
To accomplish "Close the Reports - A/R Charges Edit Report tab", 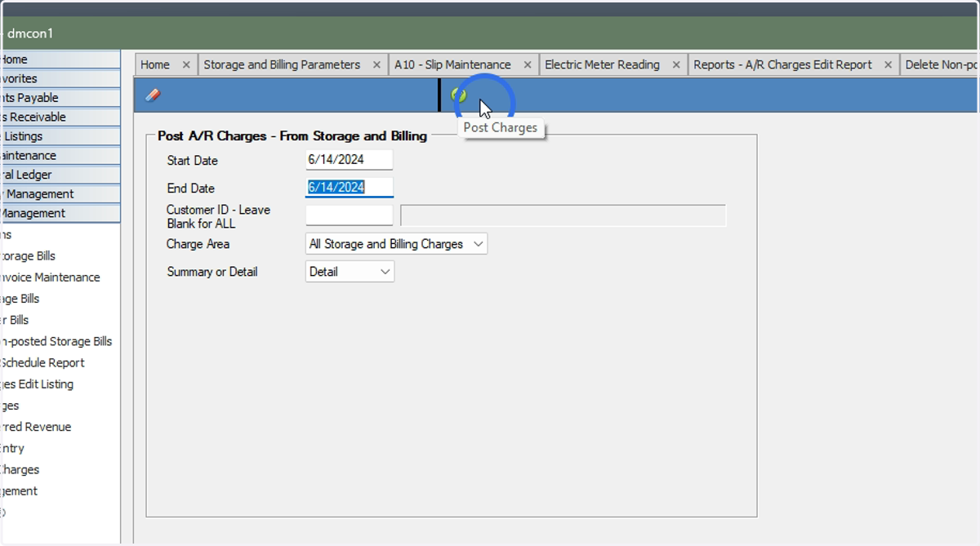I will (x=889, y=64).
